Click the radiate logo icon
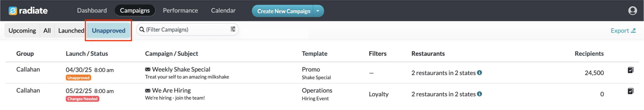The width and height of the screenshot is (644, 110). pyautogui.click(x=13, y=11)
